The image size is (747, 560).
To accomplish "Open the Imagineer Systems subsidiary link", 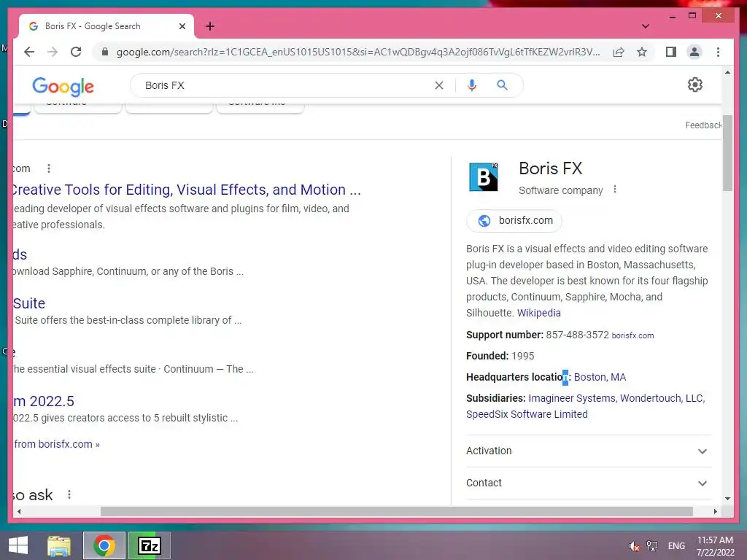I will coord(572,398).
